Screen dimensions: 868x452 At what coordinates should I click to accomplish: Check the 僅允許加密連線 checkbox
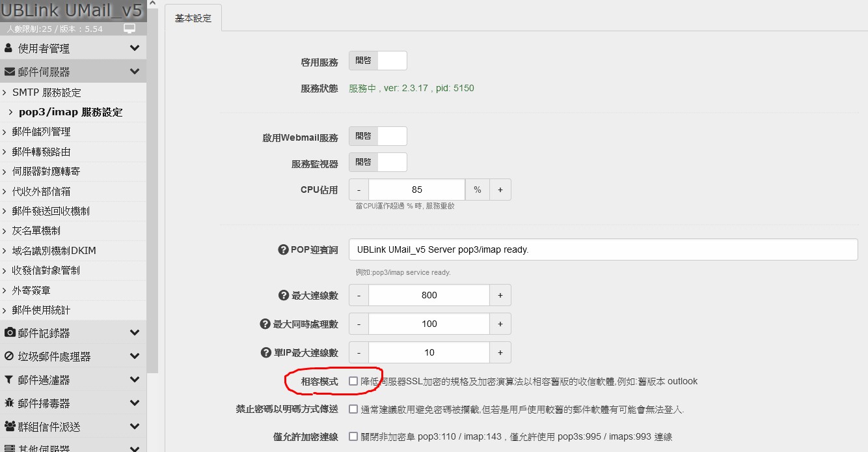point(353,436)
